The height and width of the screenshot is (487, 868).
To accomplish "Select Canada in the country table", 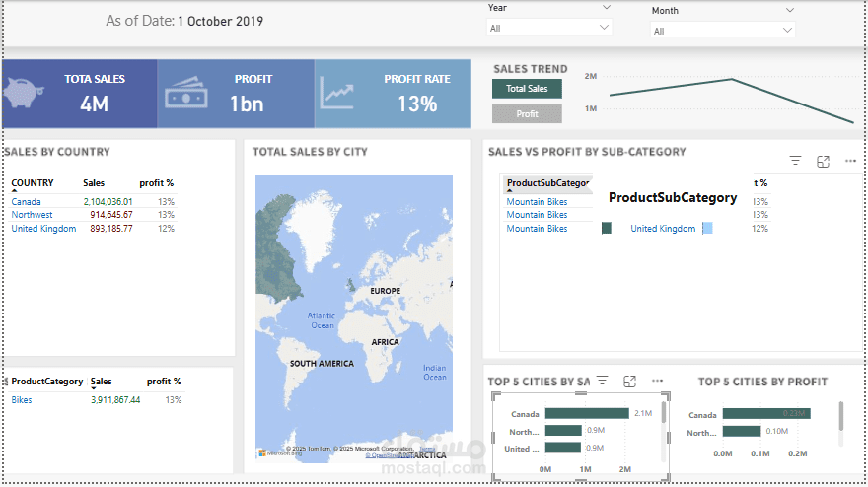I will tap(27, 202).
